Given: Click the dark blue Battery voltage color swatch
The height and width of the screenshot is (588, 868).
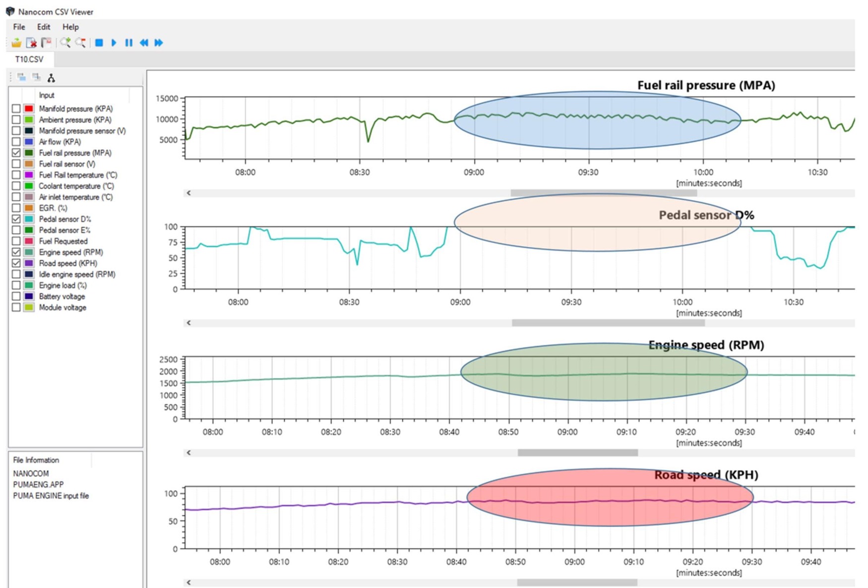Looking at the screenshot, I should 29,296.
